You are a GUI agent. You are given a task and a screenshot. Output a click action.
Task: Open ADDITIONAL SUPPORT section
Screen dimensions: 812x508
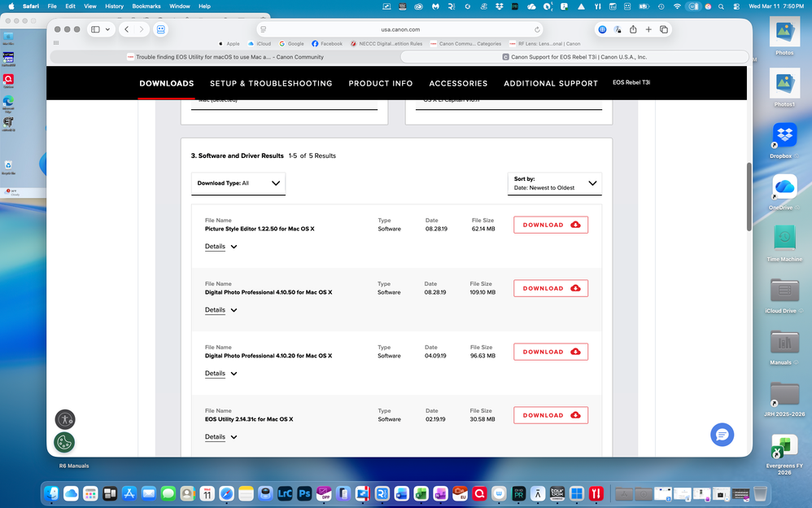(x=551, y=84)
